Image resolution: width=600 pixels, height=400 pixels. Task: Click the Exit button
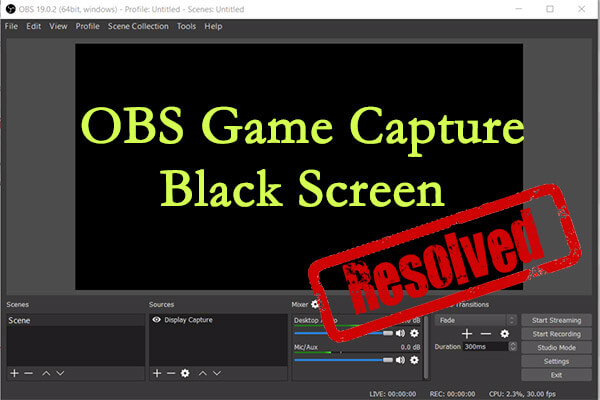click(x=556, y=375)
